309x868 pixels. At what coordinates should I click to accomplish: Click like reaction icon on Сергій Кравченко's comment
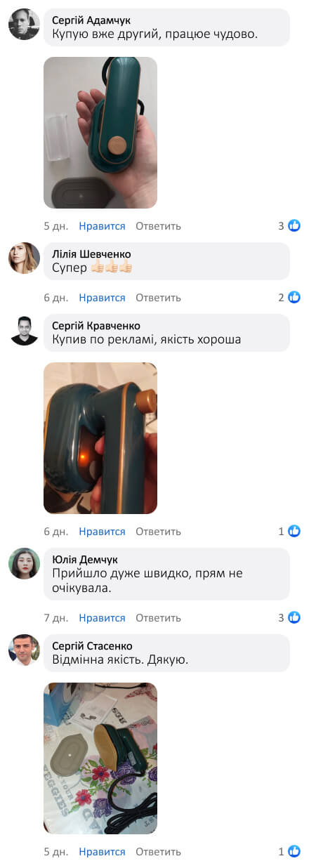point(294,531)
